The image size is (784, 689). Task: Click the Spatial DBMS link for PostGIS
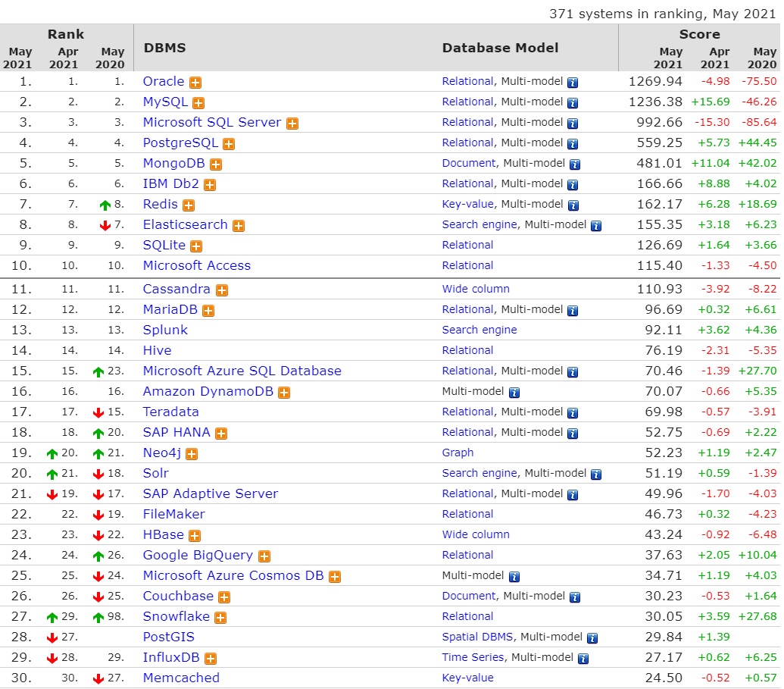[477, 637]
